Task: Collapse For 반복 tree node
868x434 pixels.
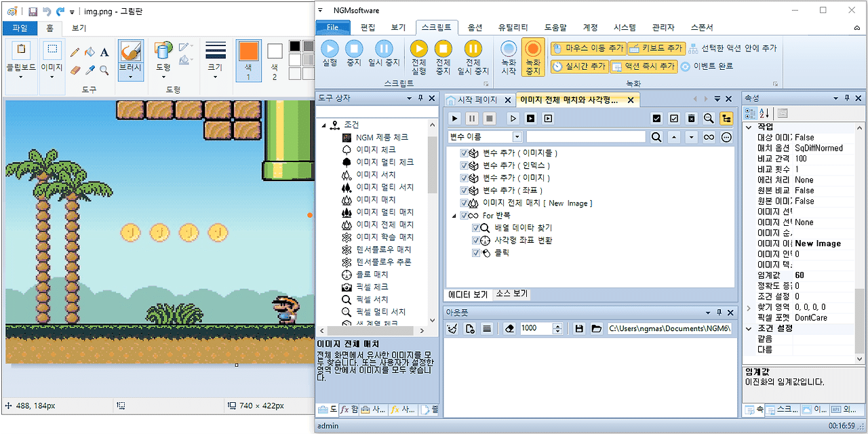Action: (454, 216)
